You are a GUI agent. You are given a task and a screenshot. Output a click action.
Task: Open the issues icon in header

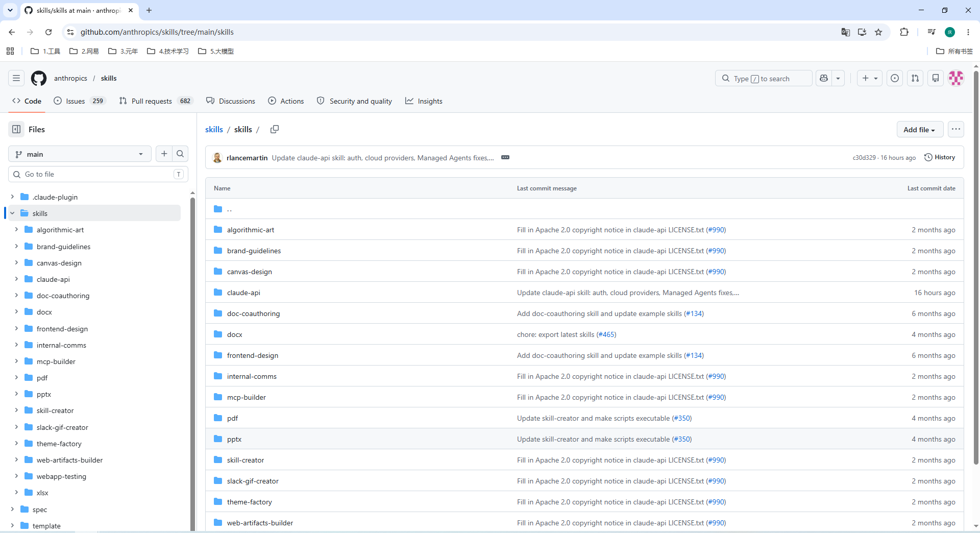click(895, 78)
